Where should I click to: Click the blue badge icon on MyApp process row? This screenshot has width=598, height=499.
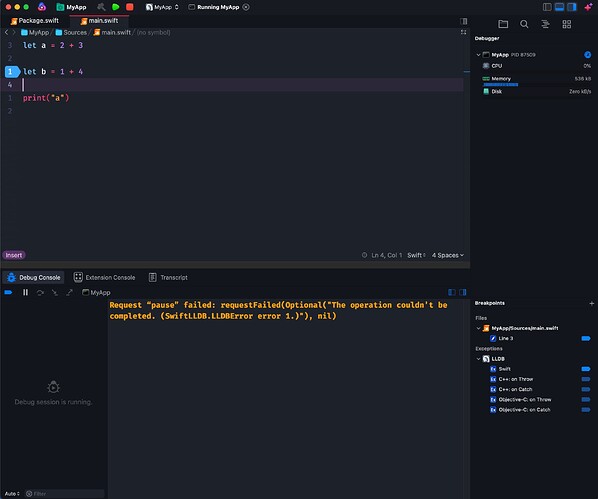(x=587, y=55)
